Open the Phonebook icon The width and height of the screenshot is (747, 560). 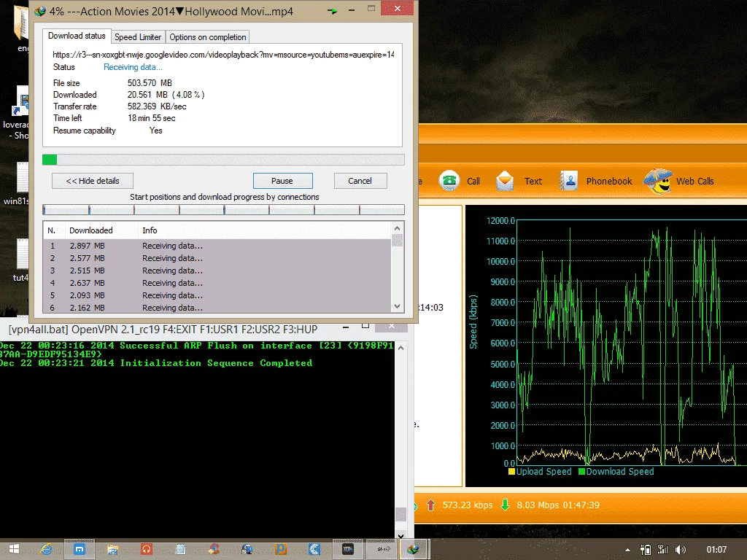(568, 181)
